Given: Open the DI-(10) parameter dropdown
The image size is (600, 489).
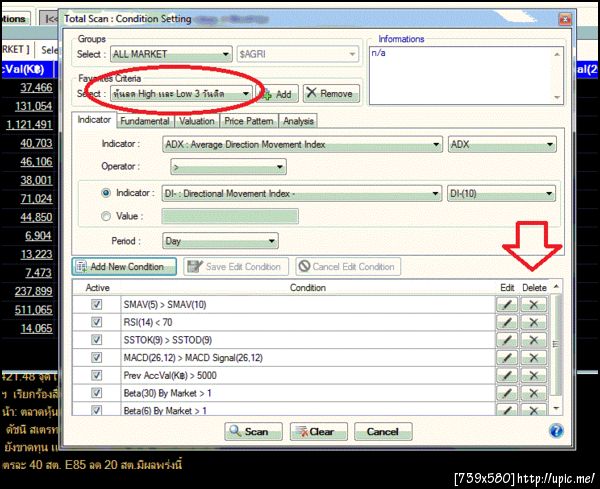Looking at the screenshot, I should [x=501, y=194].
